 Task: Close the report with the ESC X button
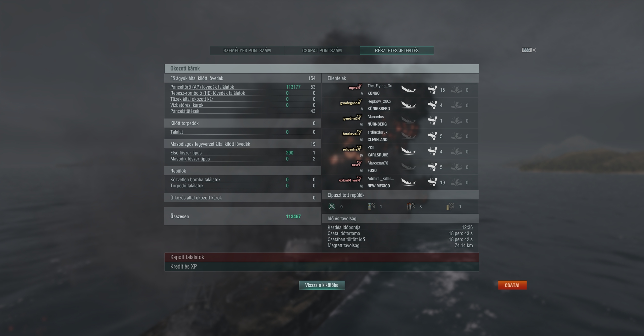[529, 50]
